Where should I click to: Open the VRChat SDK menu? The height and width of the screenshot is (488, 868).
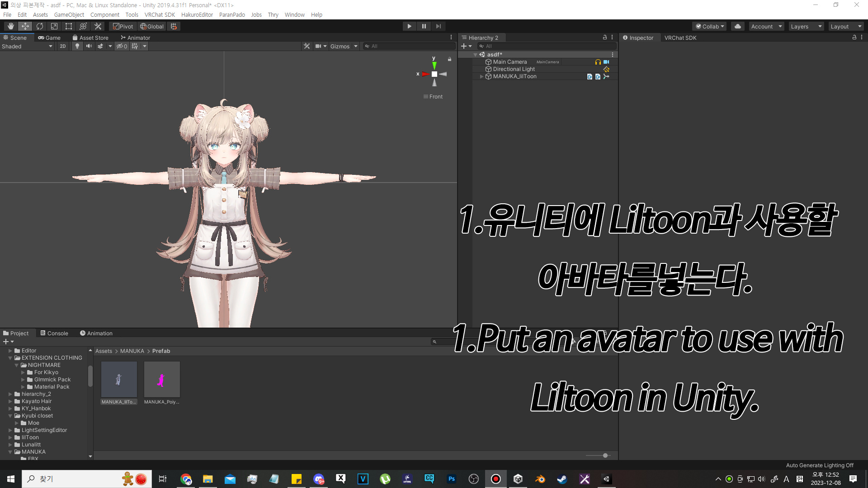tap(160, 14)
